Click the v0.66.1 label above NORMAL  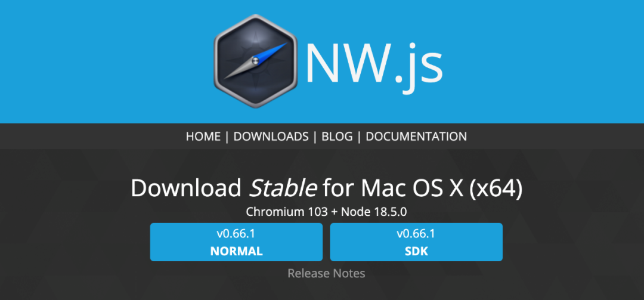tap(236, 234)
